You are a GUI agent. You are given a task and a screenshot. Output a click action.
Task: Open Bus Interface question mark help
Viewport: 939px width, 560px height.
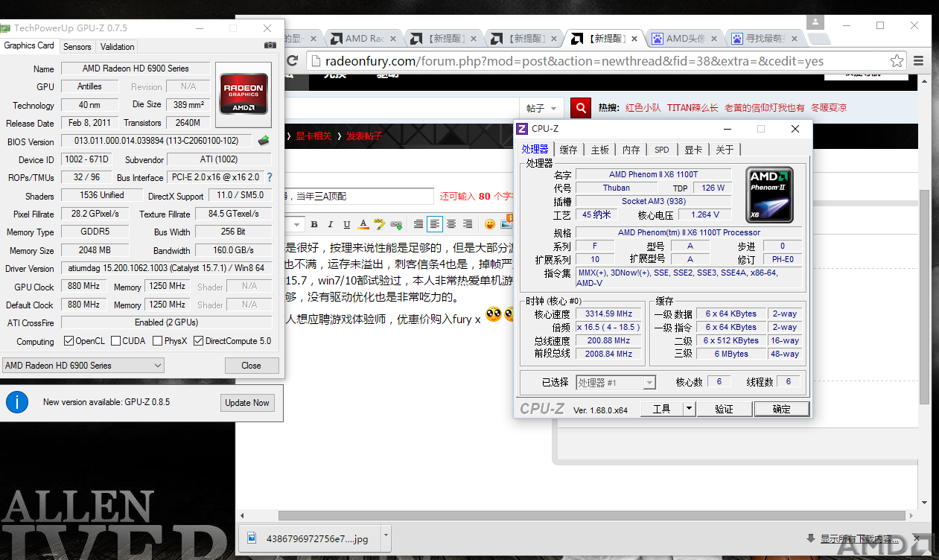pos(270,177)
